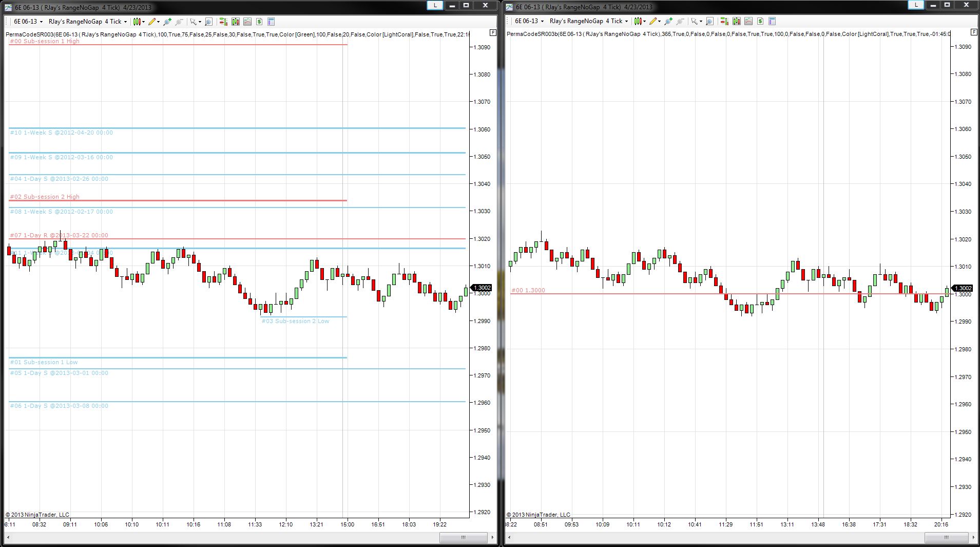Click the 1.3002 price marker on right chart
980x547 pixels.
pyautogui.click(x=963, y=288)
